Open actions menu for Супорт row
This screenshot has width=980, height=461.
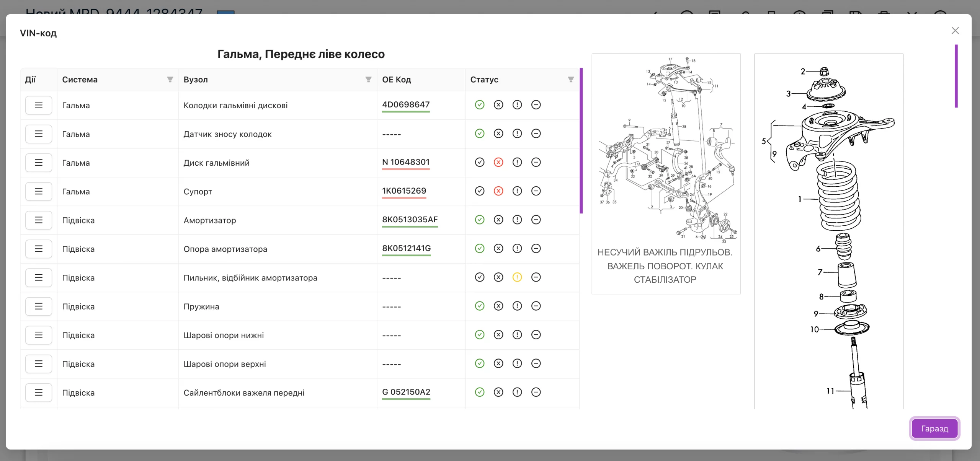click(39, 191)
